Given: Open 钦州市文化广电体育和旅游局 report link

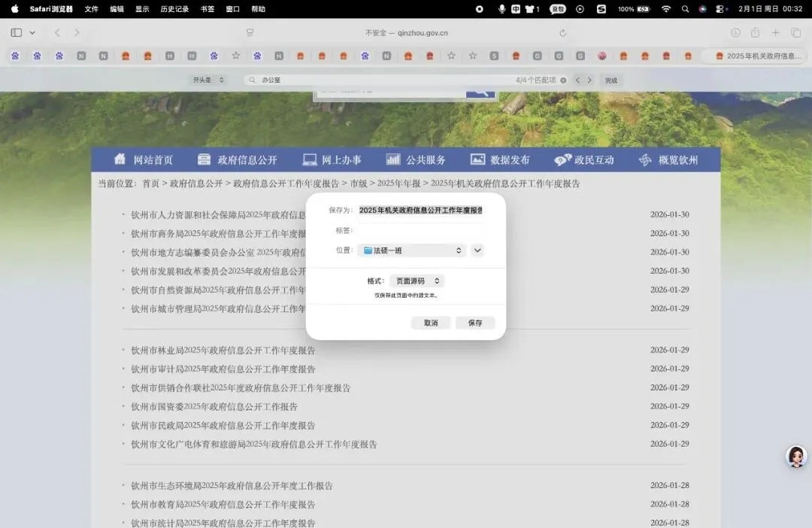Looking at the screenshot, I should (254, 444).
